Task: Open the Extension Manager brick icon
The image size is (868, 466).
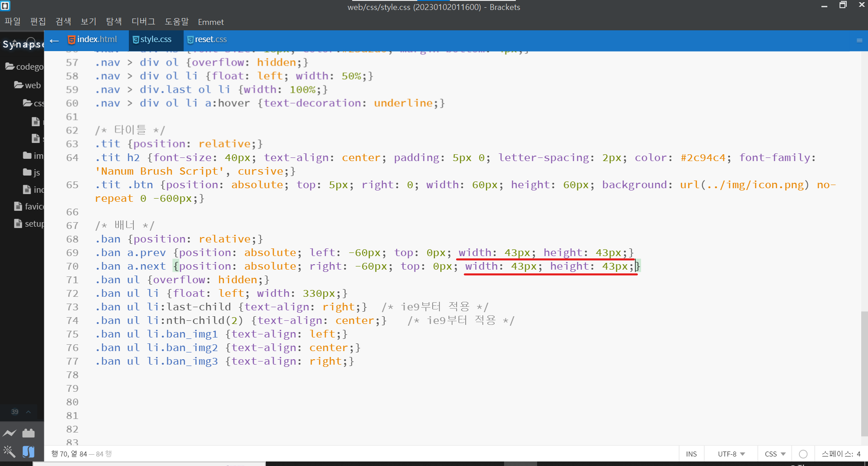Action: tap(28, 433)
